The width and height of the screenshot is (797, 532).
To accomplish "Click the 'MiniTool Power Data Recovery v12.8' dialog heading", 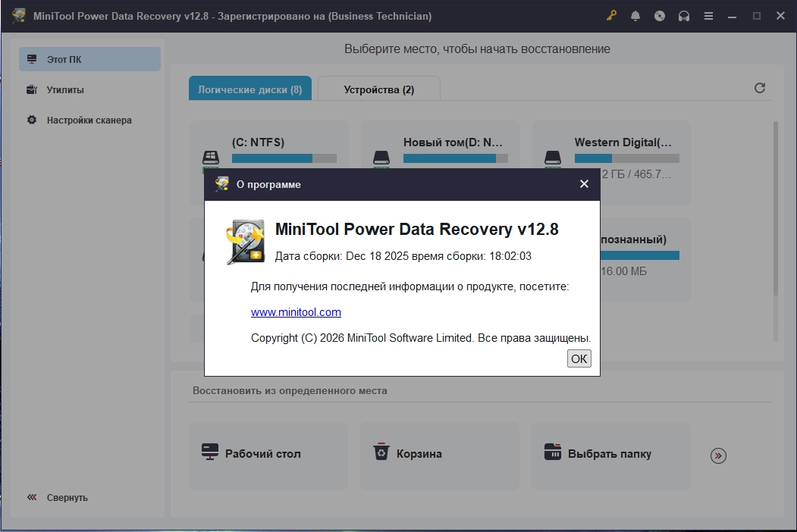I will point(417,229).
